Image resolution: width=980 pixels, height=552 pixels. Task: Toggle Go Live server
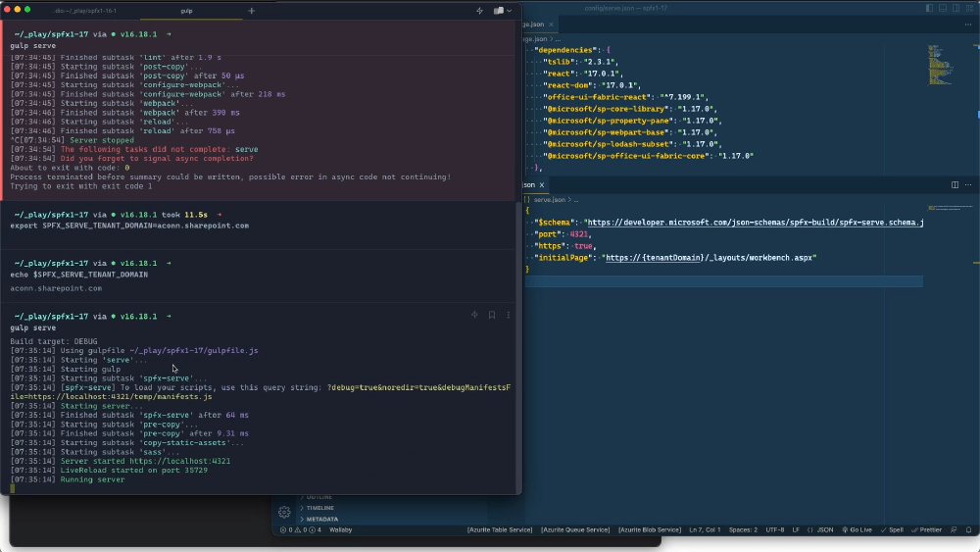pos(857,529)
